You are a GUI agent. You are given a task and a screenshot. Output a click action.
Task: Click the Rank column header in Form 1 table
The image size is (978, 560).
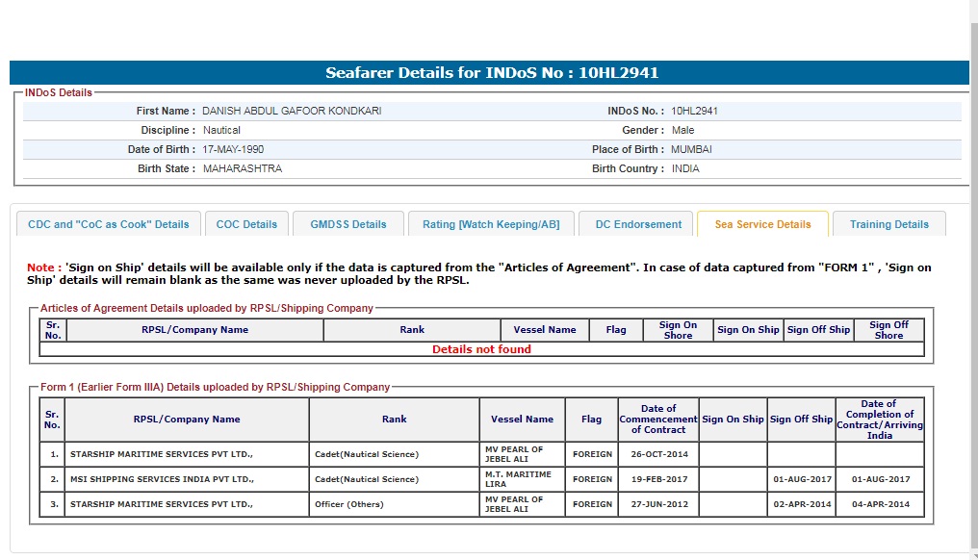(394, 420)
